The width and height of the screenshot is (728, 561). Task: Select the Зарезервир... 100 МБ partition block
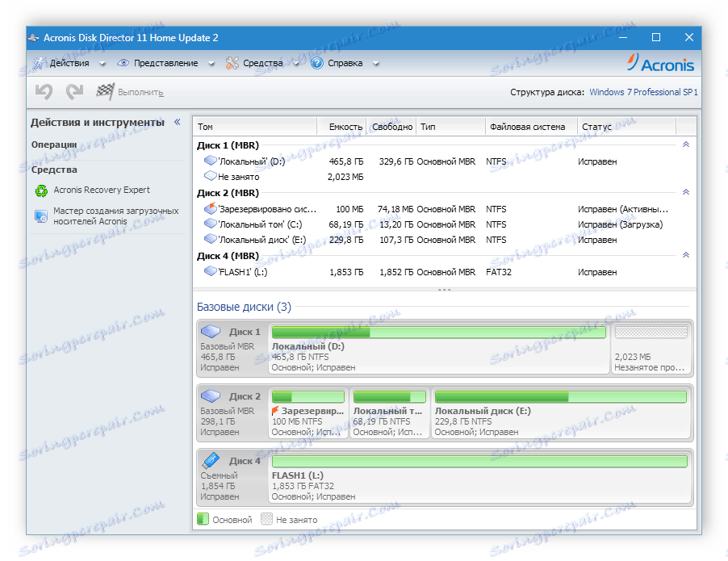pos(308,413)
